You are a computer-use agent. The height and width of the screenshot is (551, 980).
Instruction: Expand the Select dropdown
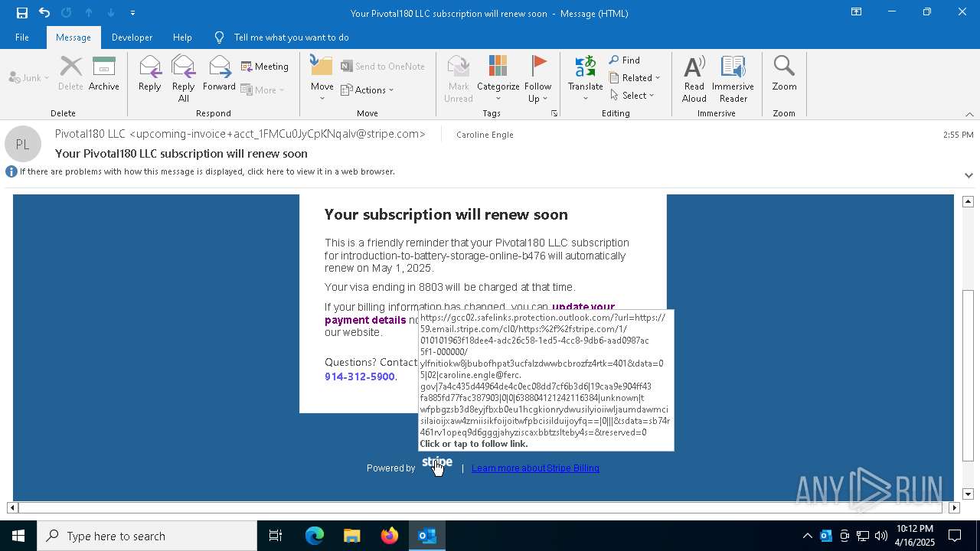pos(632,96)
